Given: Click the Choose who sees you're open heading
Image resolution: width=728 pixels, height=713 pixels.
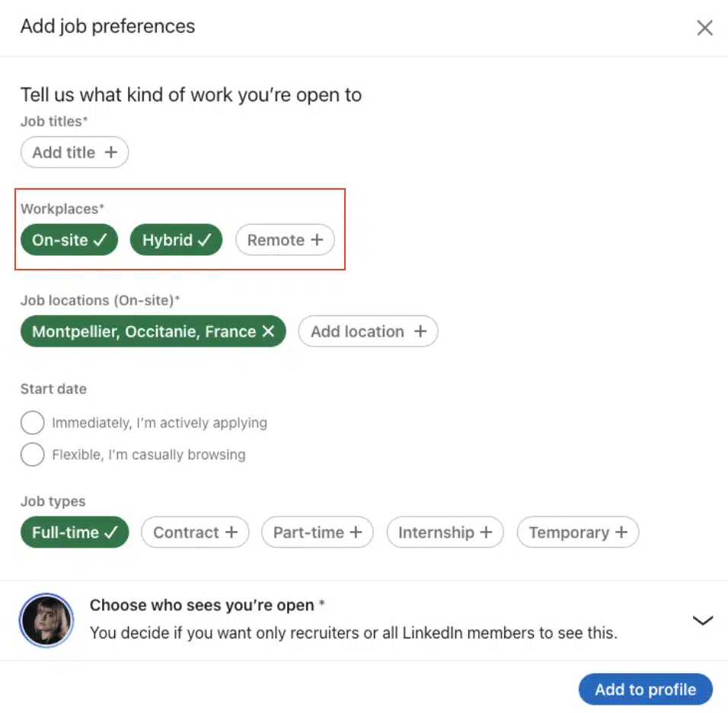Looking at the screenshot, I should pos(202,606).
